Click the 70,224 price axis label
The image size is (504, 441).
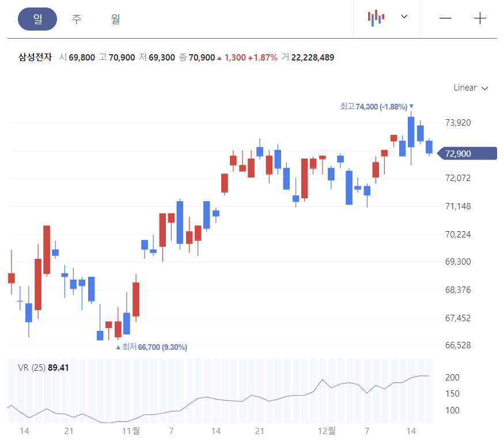pyautogui.click(x=458, y=235)
